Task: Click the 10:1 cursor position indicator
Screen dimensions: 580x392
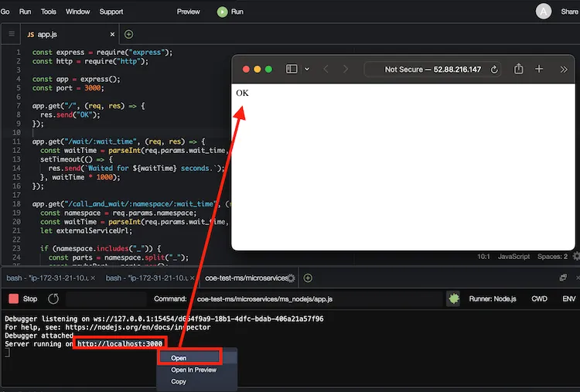Action: pos(483,257)
